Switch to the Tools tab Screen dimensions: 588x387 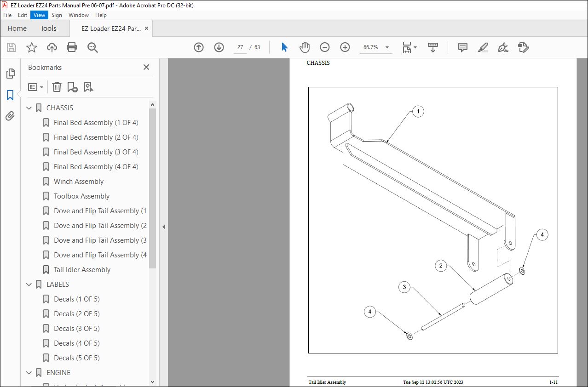(48, 28)
